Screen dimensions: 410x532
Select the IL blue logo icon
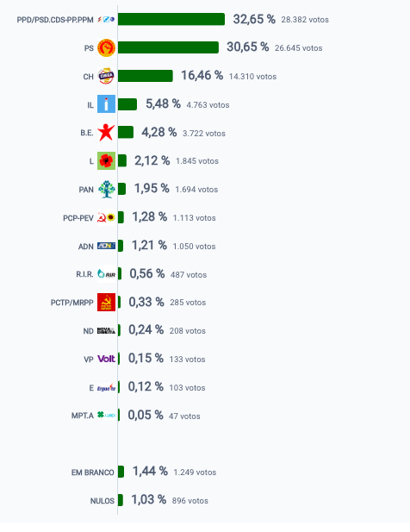click(106, 103)
